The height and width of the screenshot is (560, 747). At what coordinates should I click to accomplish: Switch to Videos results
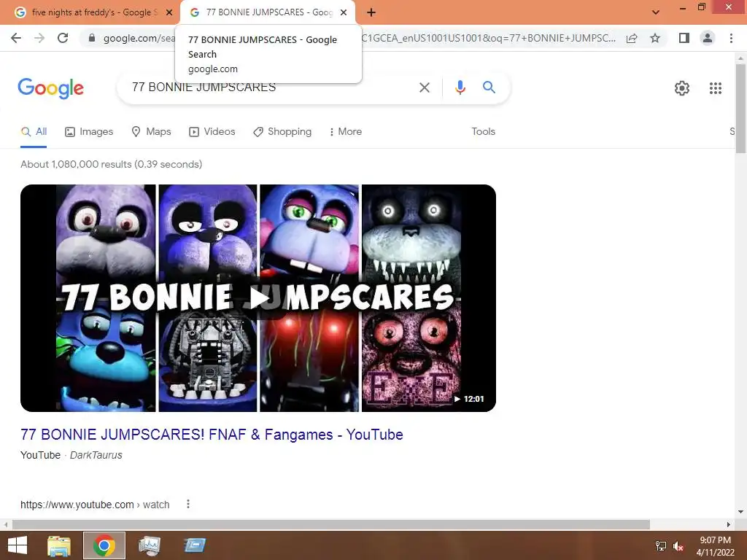pyautogui.click(x=212, y=131)
